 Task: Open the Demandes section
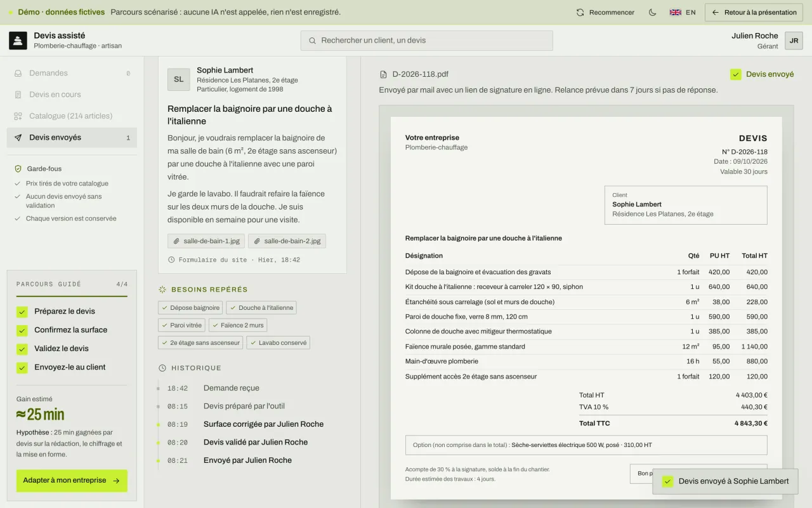pos(72,73)
